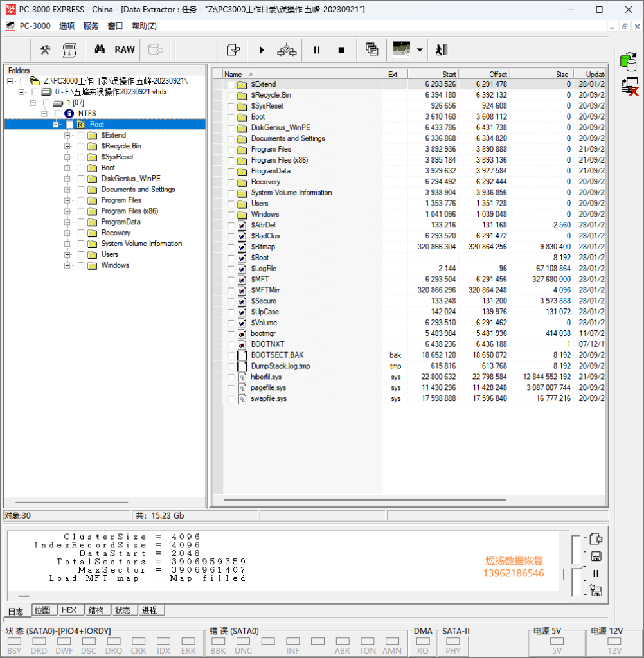The height and width of the screenshot is (658, 644).
Task: Tick checkbox for Users in file list
Action: pos(231,204)
